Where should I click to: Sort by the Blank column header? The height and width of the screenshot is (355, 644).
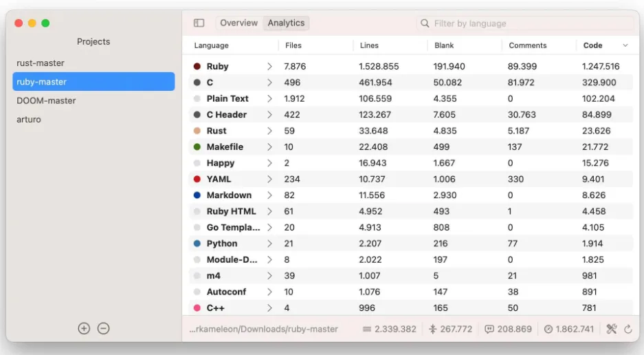(x=444, y=45)
